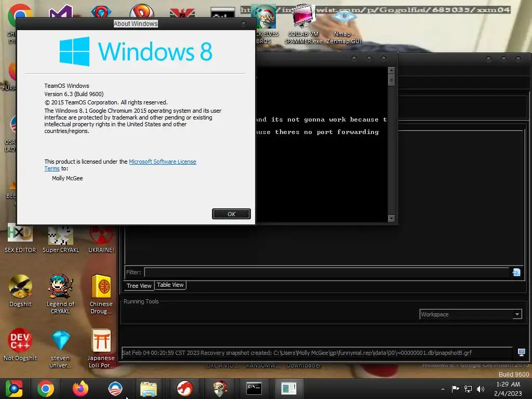Click console line 'theres no port forwarding'
Screen dimensions: 532x399
[x=327, y=132]
